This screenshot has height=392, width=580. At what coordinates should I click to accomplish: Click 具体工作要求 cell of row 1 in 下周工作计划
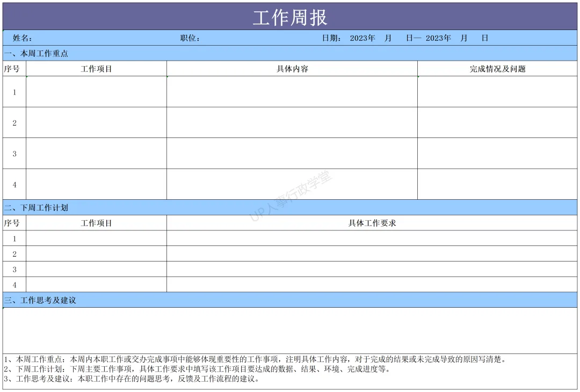[372, 238]
